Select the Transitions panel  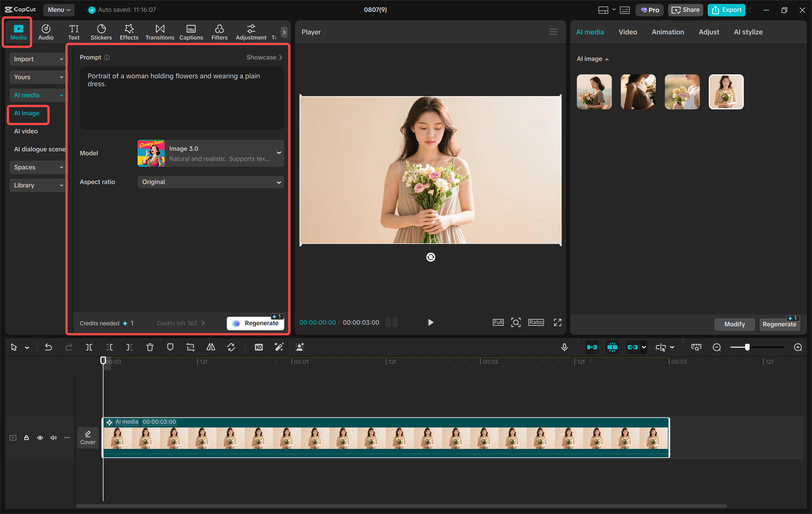[x=160, y=32]
